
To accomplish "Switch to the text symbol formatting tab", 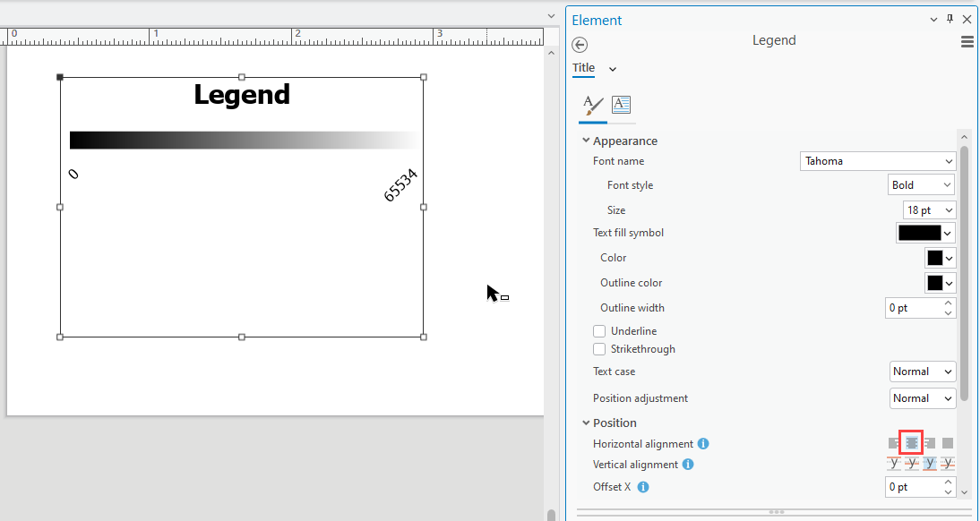I will point(622,106).
